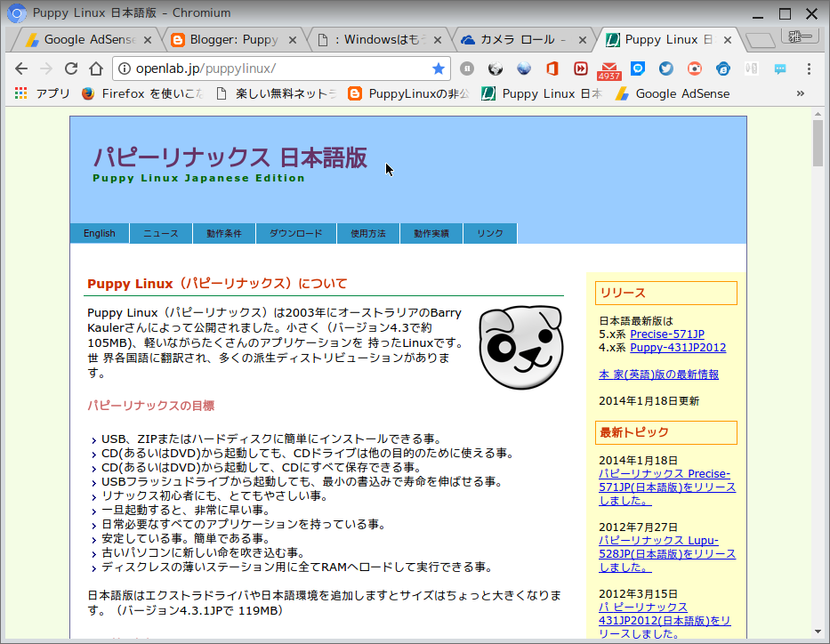Click the 最新トピック sidebar heading
Screen dimensions: 830x644
tap(666, 432)
